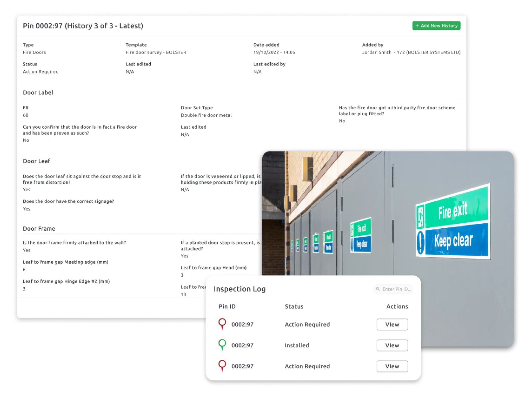The width and height of the screenshot is (532, 399).
Task: Click the Pin 0002:97 history title
Action: (83, 26)
